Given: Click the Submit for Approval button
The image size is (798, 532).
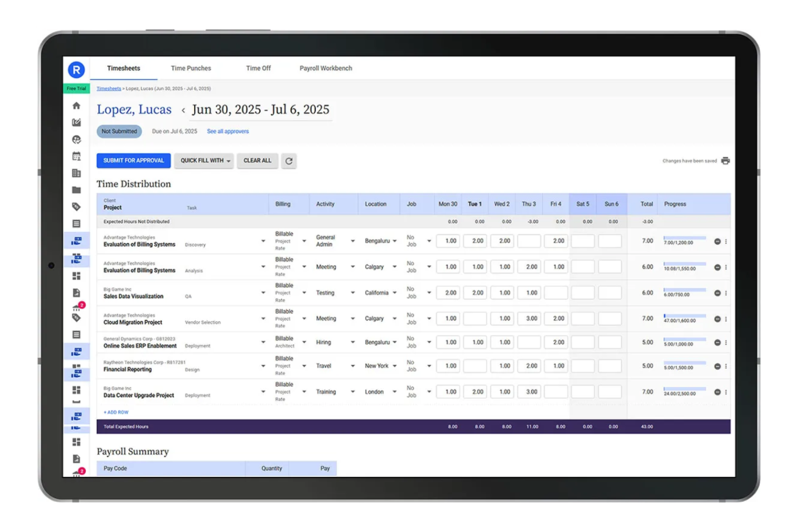Looking at the screenshot, I should point(133,161).
